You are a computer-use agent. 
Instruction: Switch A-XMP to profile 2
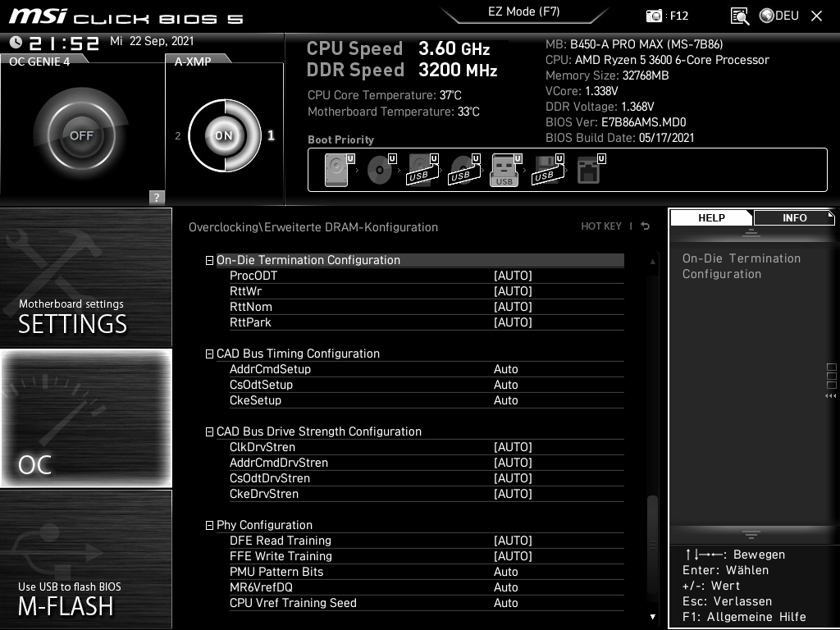(x=178, y=135)
